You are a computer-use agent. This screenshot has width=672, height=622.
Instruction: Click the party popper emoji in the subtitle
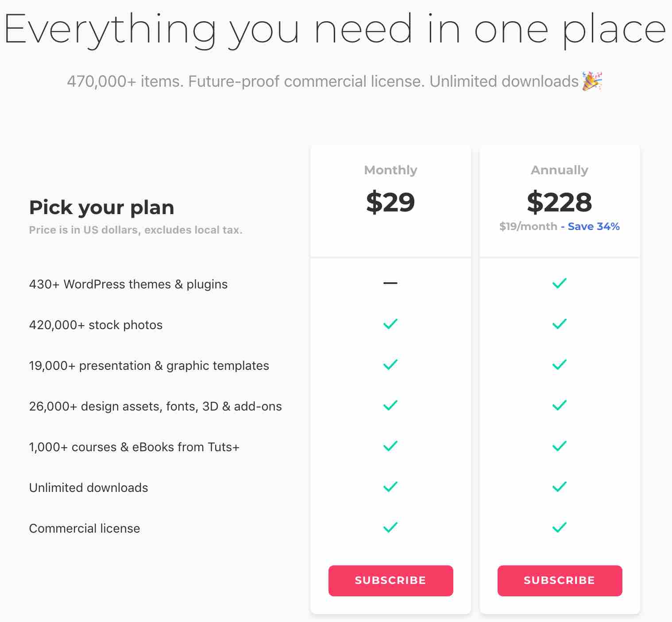[x=592, y=81]
